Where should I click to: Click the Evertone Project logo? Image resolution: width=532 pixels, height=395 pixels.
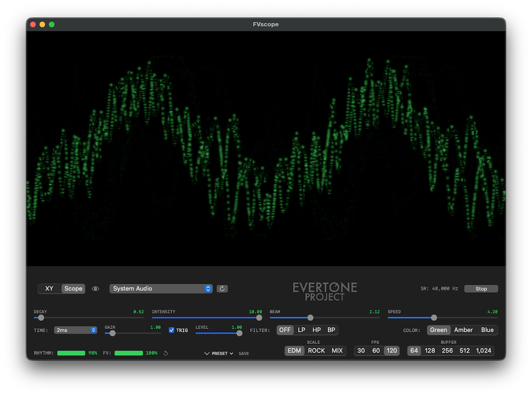pos(325,291)
